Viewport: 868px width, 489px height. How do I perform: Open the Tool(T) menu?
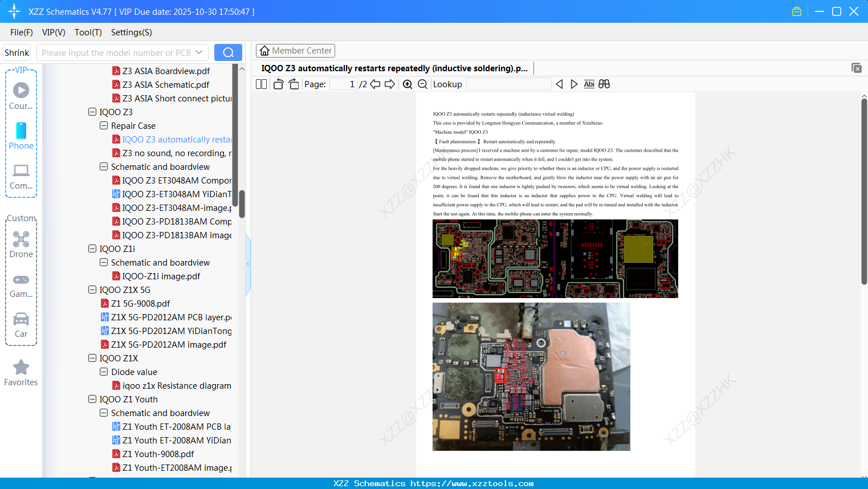tap(88, 32)
